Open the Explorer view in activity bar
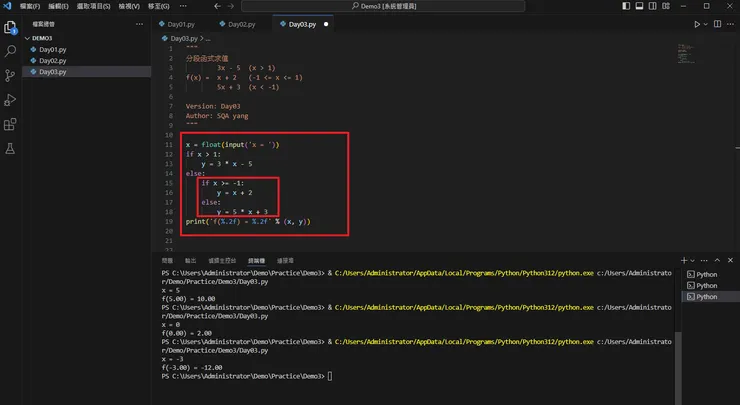 (x=11, y=26)
